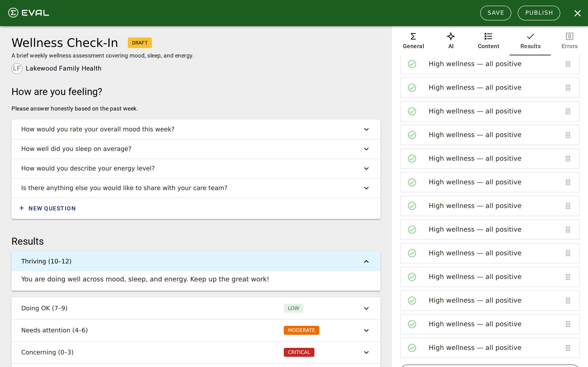Screen dimensions: 588x367
Task: Expand the overall mood question
Action: [x=366, y=129]
